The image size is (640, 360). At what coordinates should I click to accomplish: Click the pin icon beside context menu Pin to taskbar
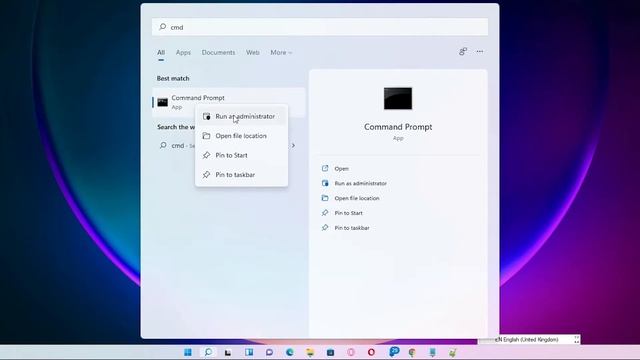point(207,175)
